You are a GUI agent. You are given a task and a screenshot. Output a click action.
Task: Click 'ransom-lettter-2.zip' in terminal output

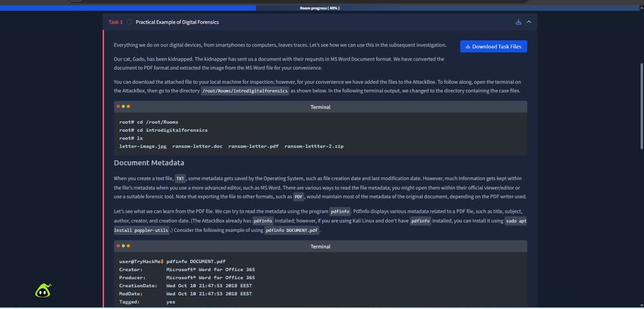point(314,146)
